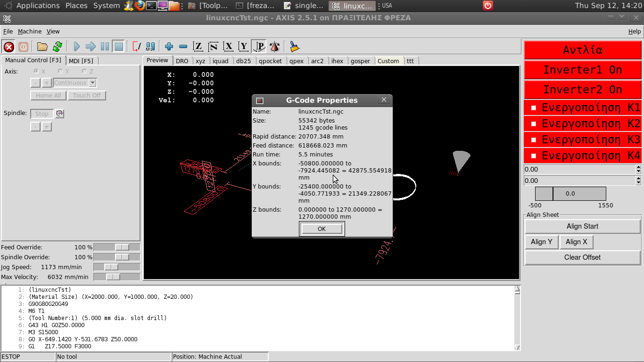Enable the Ενεργοποίηση K1 checkbox
The image size is (644, 362).
point(534,107)
